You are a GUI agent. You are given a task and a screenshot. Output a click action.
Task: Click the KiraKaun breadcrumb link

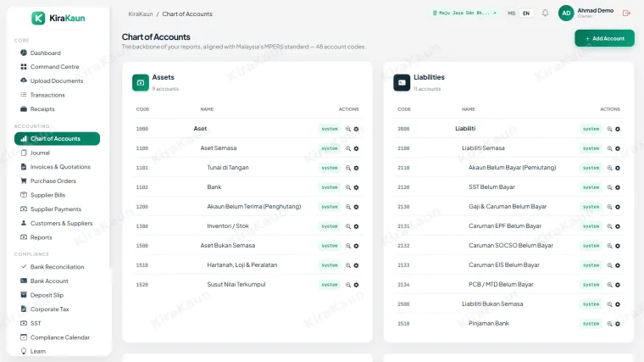(141, 14)
